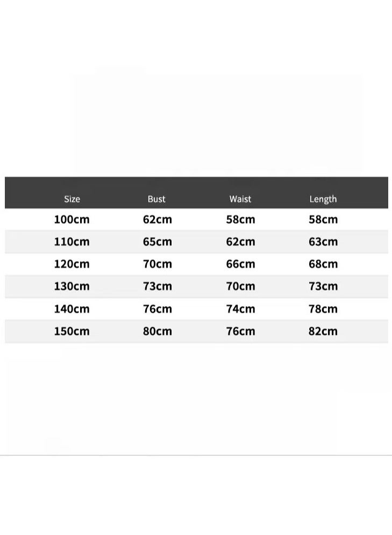The width and height of the screenshot is (392, 535).
Task: Select the 110cm size row label
Action: point(72,242)
